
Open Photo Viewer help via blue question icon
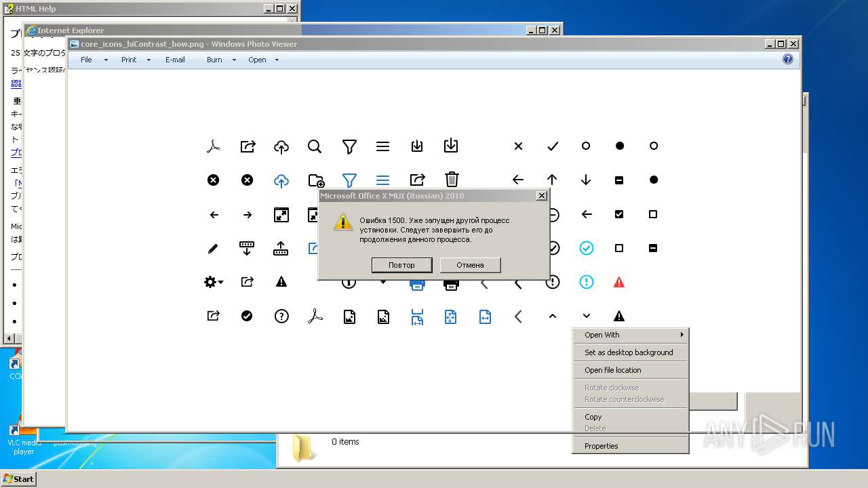pyautogui.click(x=787, y=60)
